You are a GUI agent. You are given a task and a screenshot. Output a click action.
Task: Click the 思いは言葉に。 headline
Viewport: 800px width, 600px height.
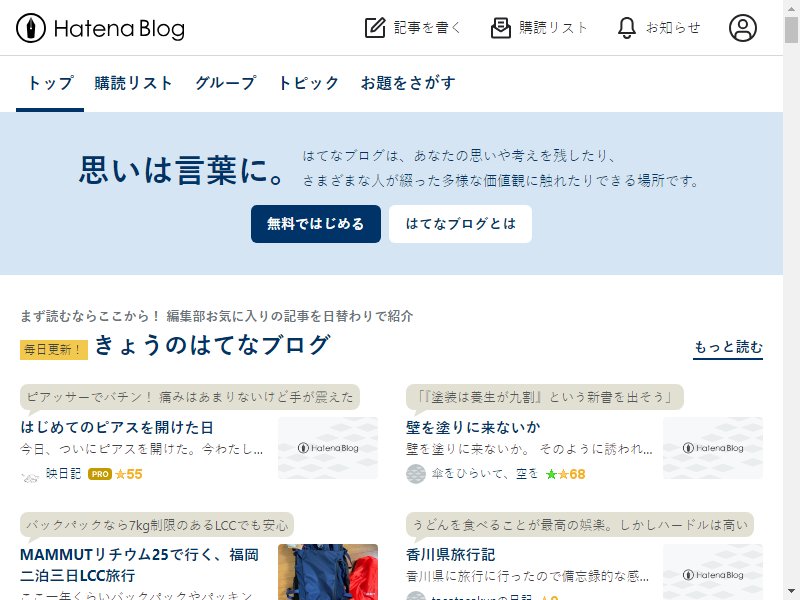pyautogui.click(x=182, y=170)
